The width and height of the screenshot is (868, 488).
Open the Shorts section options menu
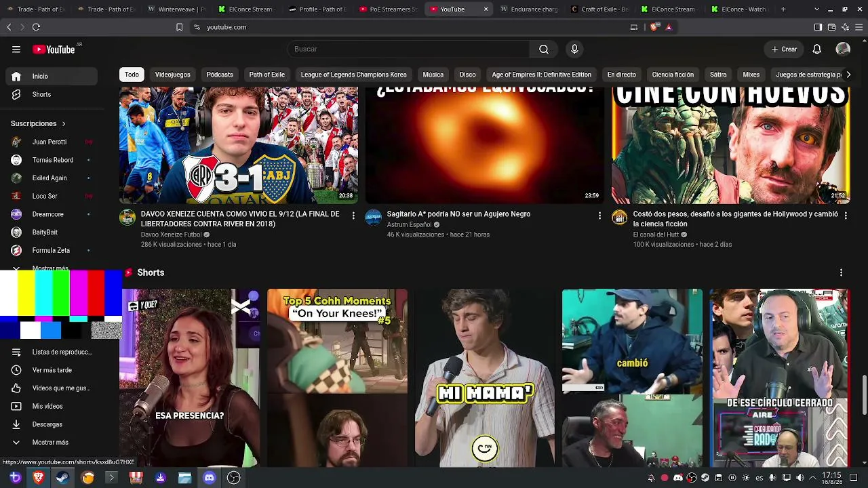(x=841, y=272)
